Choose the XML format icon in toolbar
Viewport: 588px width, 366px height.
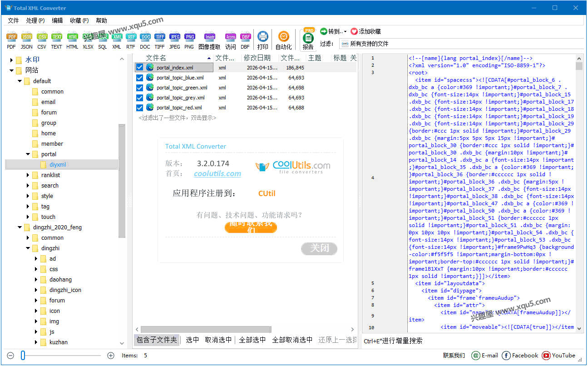pyautogui.click(x=117, y=40)
